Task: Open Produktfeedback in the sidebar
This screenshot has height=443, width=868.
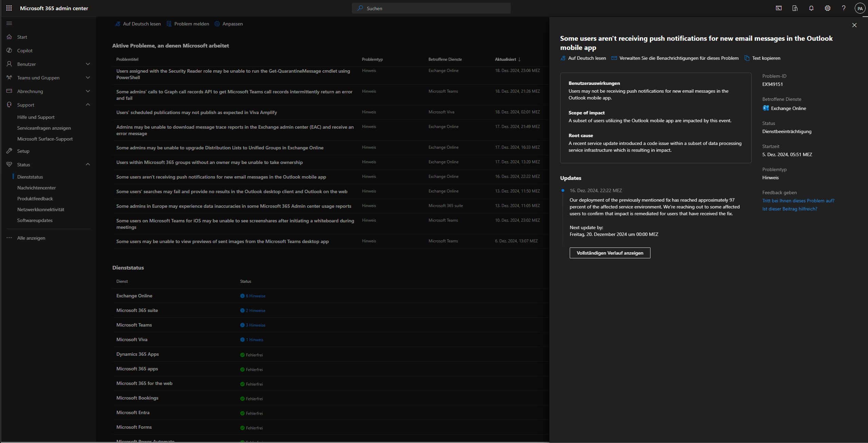Action: pyautogui.click(x=35, y=199)
